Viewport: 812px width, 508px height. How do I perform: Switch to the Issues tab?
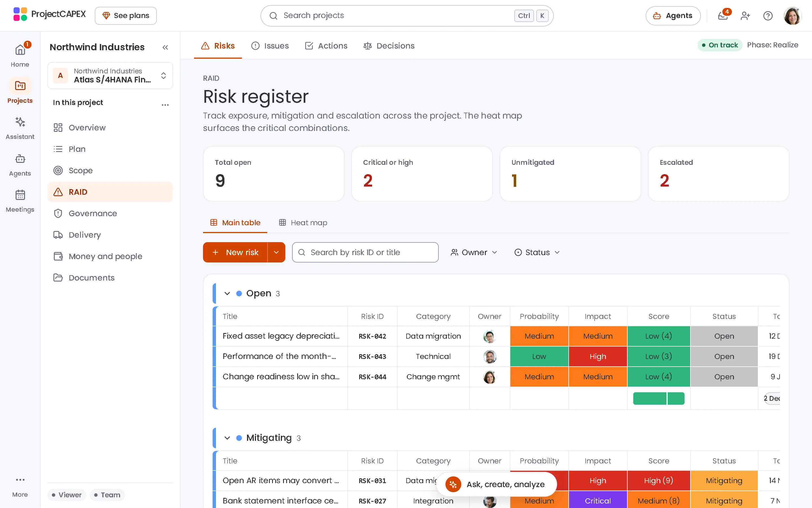click(270, 46)
